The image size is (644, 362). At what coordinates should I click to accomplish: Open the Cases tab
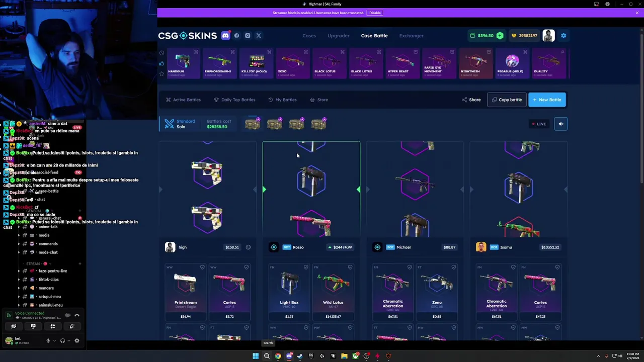309,36
